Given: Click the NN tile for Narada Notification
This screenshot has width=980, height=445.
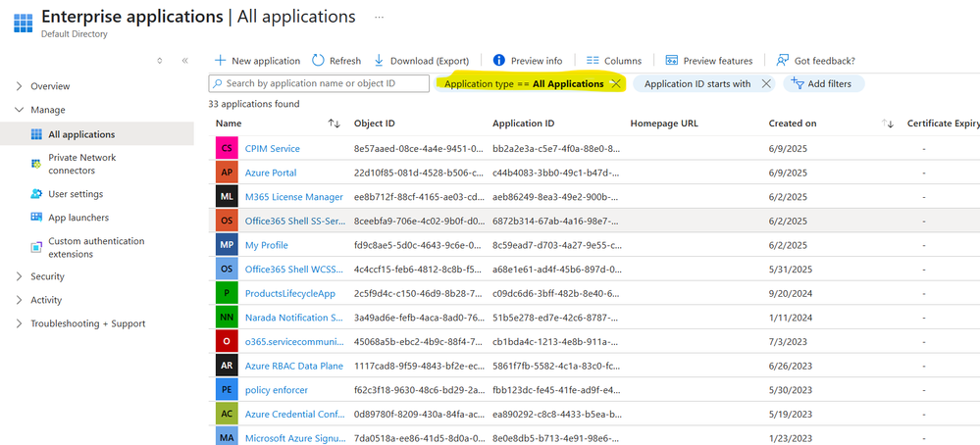Looking at the screenshot, I should (227, 318).
